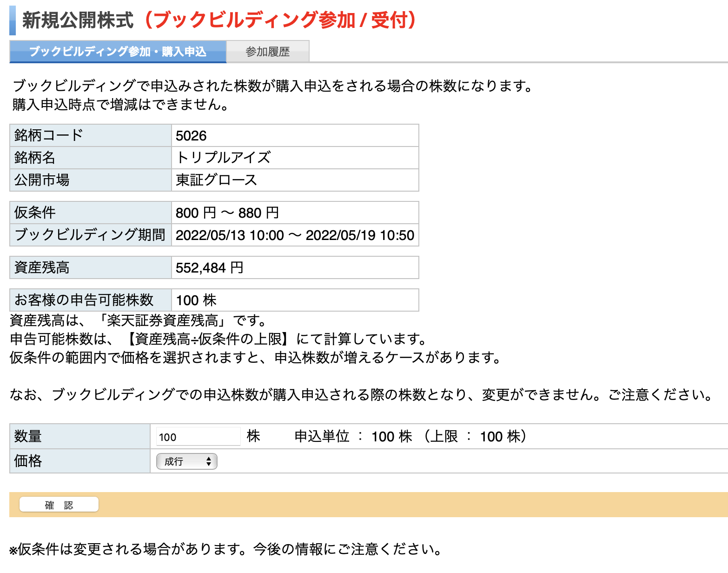The height and width of the screenshot is (573, 728).
Task: Click the 仮条件 label cell
Action: point(91,213)
